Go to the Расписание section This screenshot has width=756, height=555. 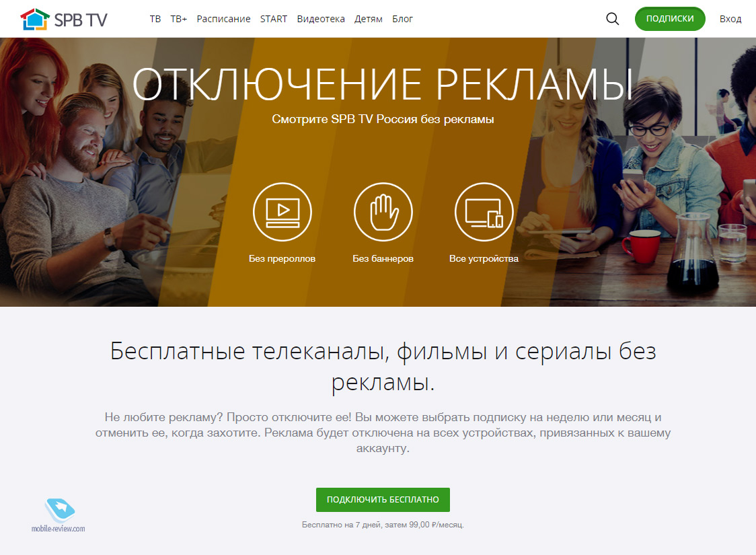[224, 19]
